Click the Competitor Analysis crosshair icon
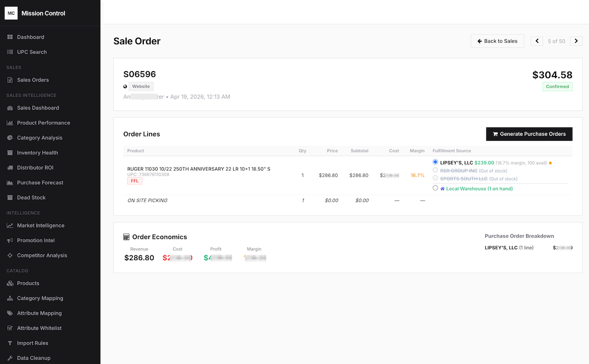This screenshot has height=364, width=589. [x=10, y=256]
